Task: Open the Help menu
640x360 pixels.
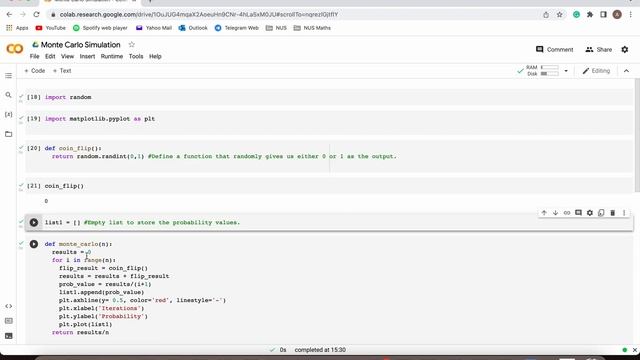Action: [x=155, y=56]
